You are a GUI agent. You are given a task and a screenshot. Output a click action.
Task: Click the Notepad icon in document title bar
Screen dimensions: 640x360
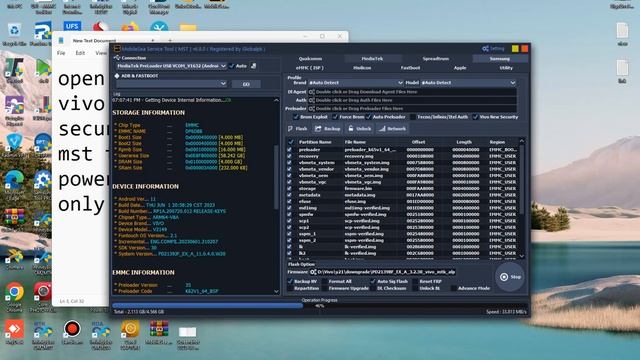click(61, 40)
